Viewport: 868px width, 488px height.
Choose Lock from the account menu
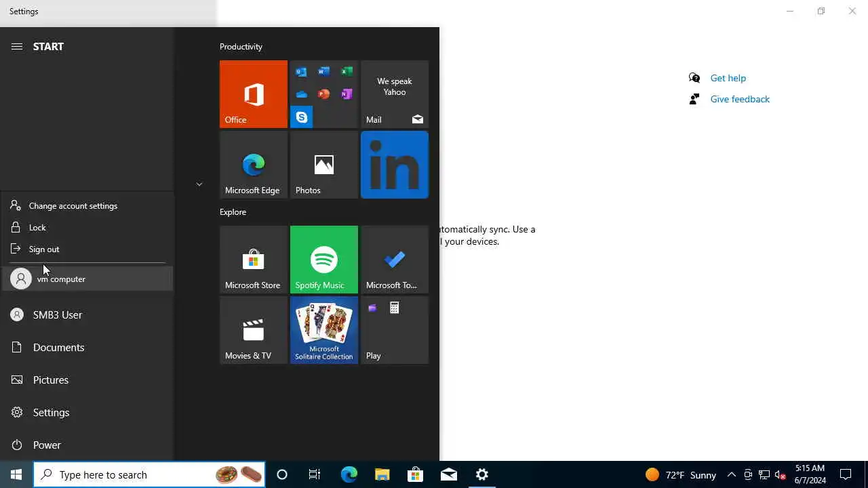[x=87, y=227]
